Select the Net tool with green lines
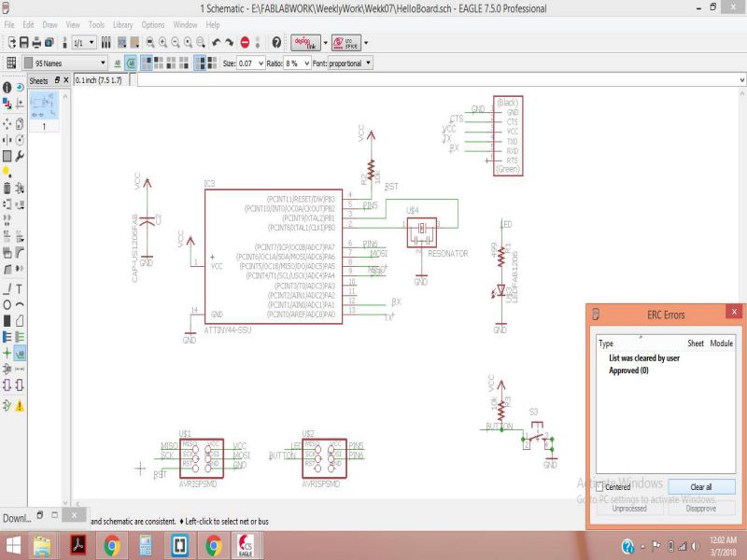 point(20,337)
